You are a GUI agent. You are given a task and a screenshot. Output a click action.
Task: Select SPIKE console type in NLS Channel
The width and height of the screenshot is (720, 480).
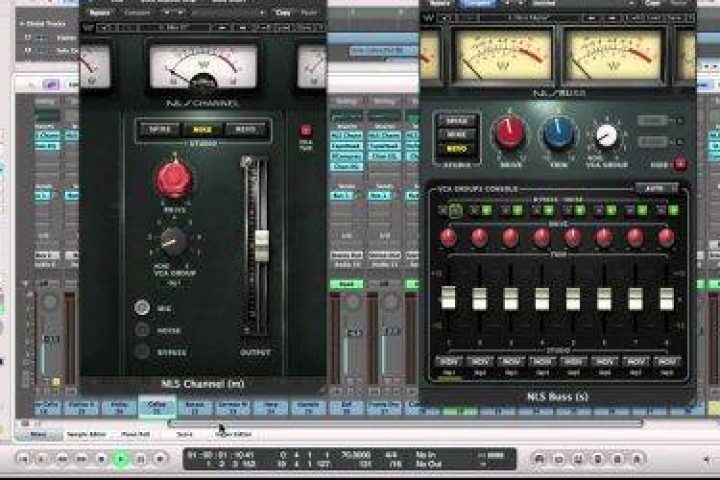(160, 130)
